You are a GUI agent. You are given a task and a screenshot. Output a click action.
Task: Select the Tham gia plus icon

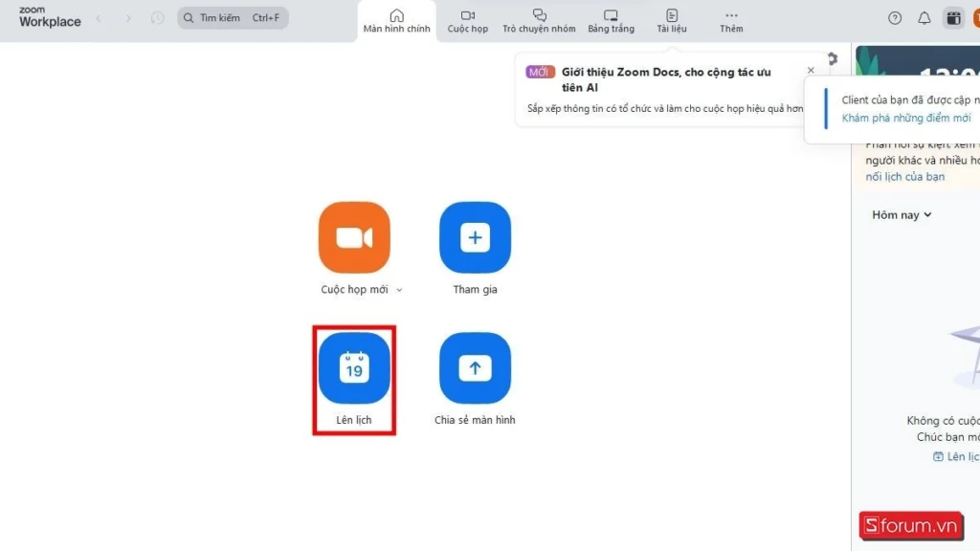pyautogui.click(x=475, y=236)
